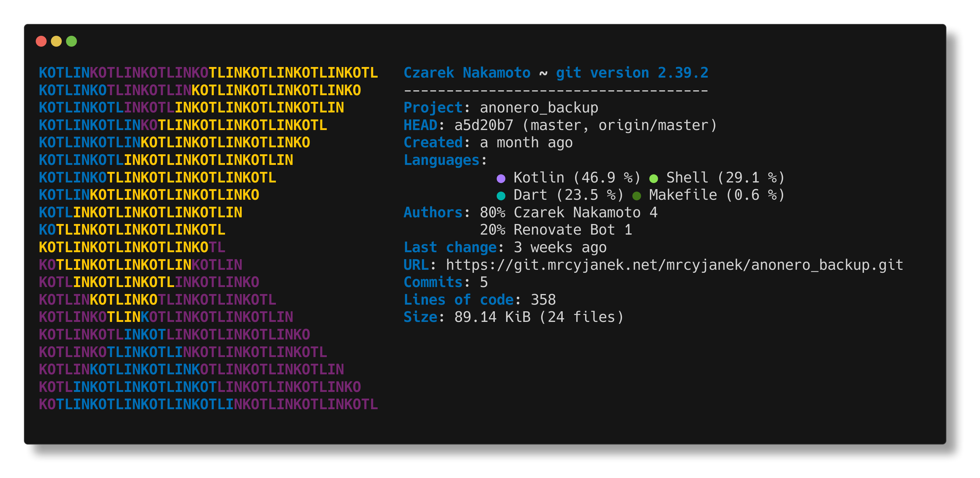Click the dark green Makefile language dot
Screen dimensions: 980x478
(x=637, y=196)
